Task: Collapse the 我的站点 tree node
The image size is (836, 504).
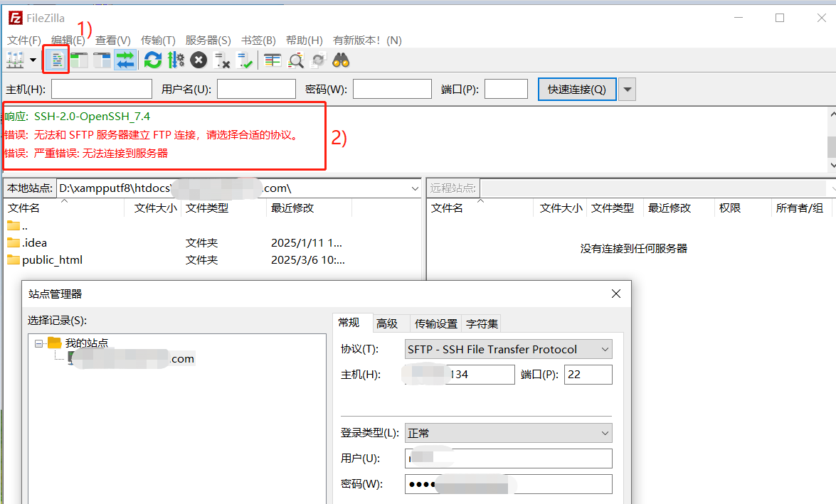Action: [38, 343]
